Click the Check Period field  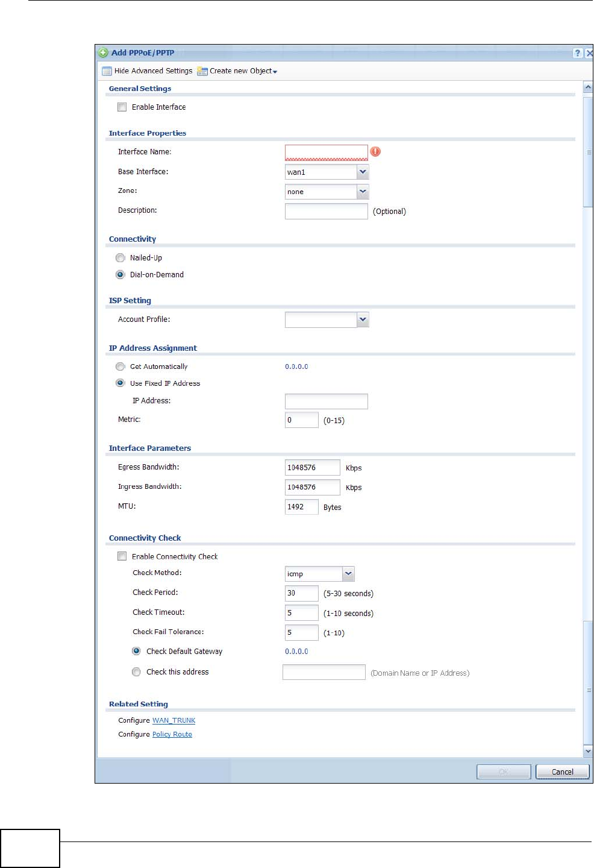tap(302, 593)
